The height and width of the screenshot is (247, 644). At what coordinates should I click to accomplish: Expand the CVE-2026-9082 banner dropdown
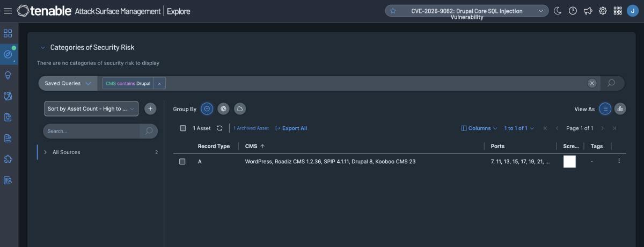coord(540,11)
